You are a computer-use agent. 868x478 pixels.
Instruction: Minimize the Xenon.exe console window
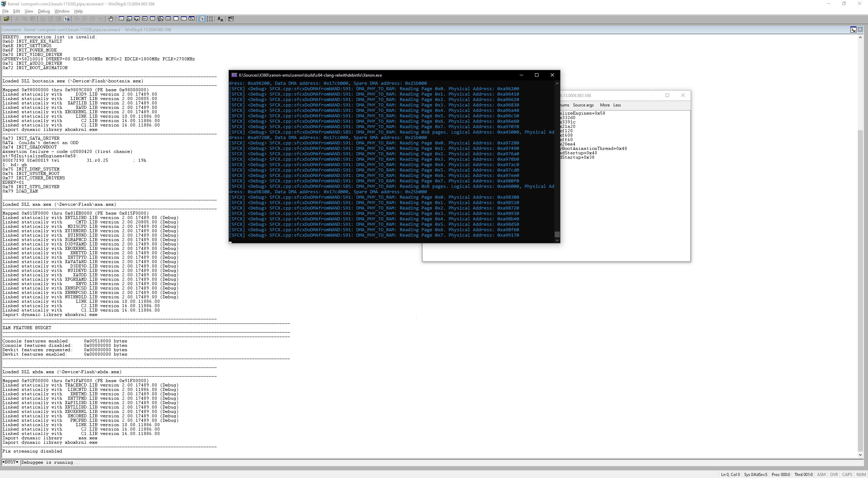point(521,75)
